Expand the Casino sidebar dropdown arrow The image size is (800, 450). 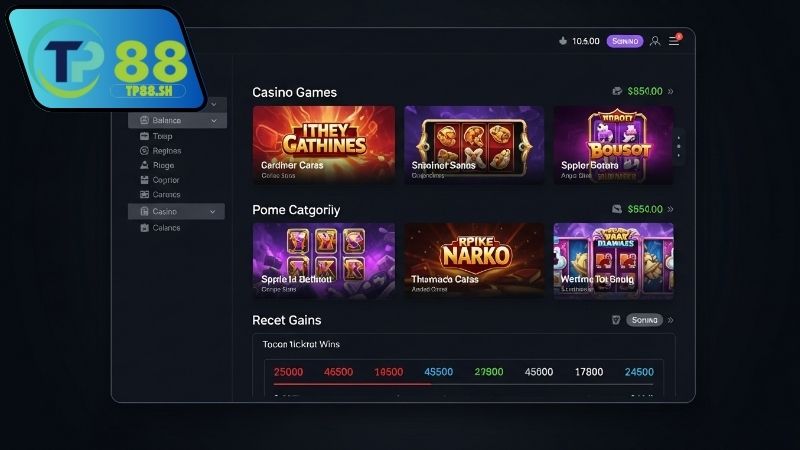pyautogui.click(x=213, y=212)
